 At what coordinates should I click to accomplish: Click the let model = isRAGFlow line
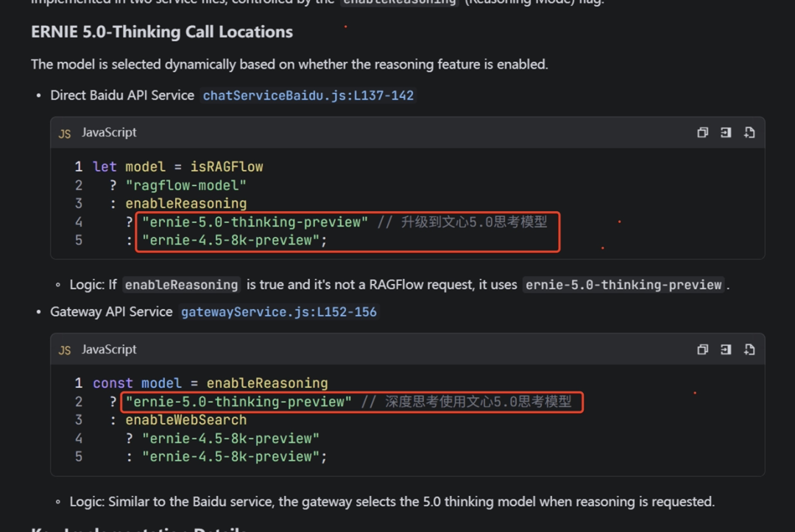coord(178,167)
